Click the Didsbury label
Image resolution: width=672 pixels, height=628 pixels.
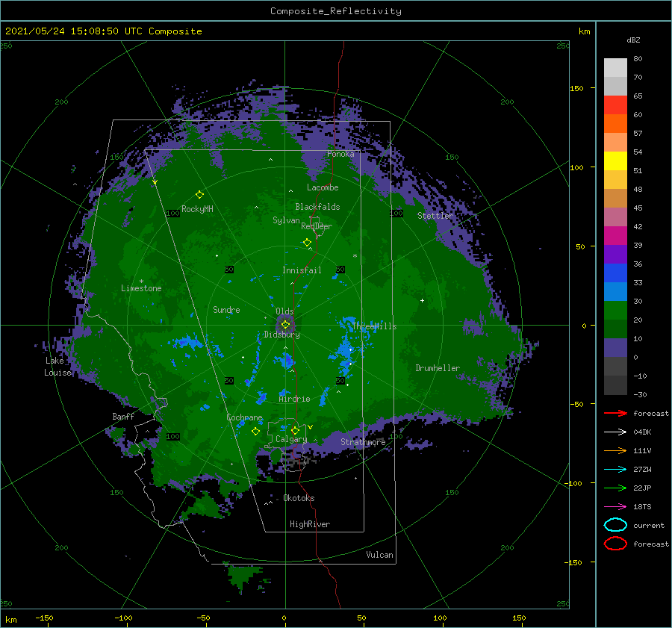click(281, 335)
